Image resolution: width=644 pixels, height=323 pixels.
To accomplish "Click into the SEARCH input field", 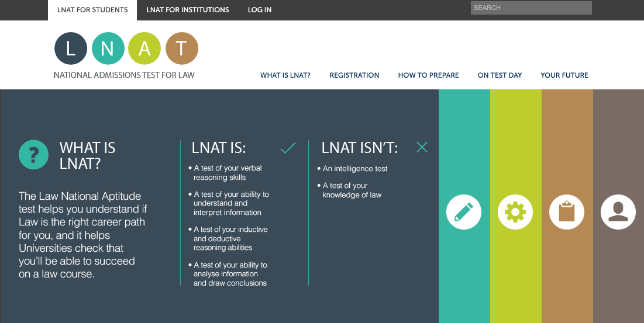I will point(531,8).
